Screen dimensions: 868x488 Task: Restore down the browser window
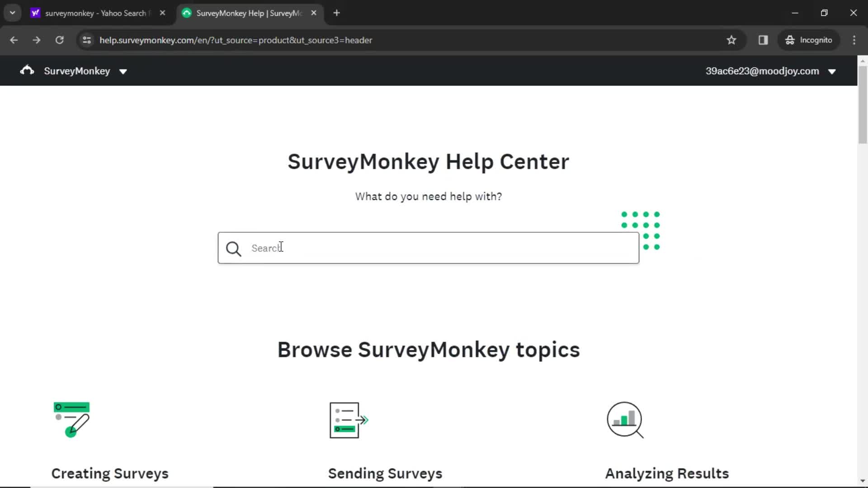point(824,13)
